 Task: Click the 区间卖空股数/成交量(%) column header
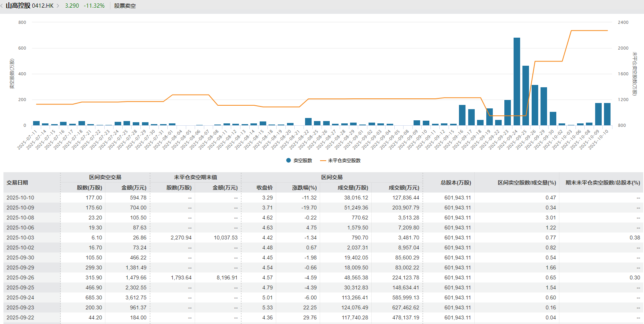pyautogui.click(x=527, y=183)
